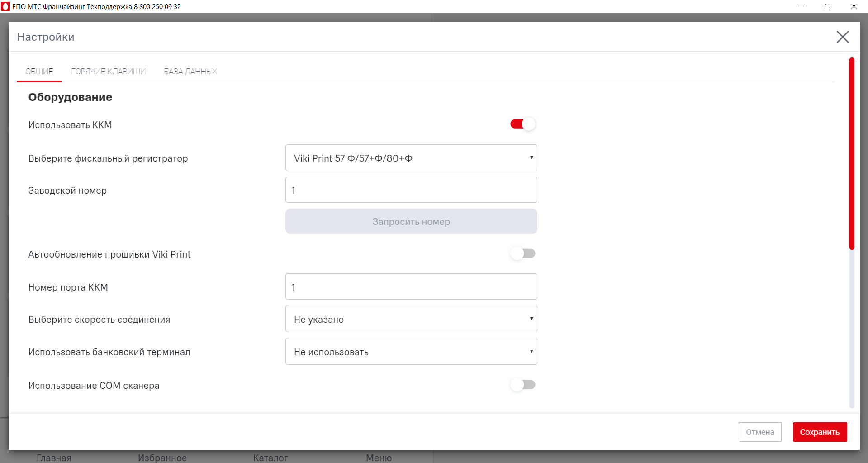
Task: Open Главная in the background window
Action: tap(54, 458)
